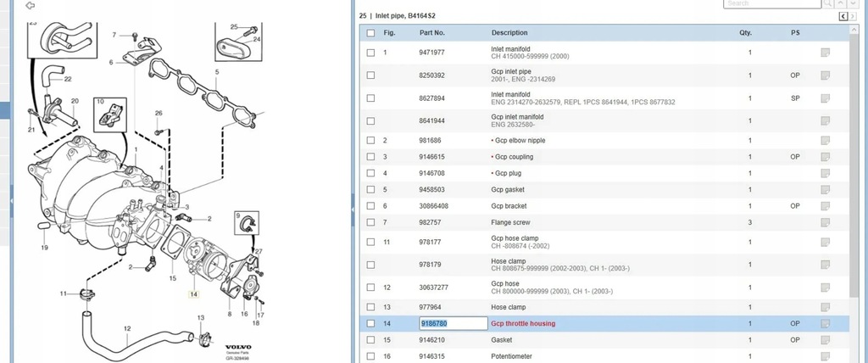Go back using the top-left arrow icon

31,6
